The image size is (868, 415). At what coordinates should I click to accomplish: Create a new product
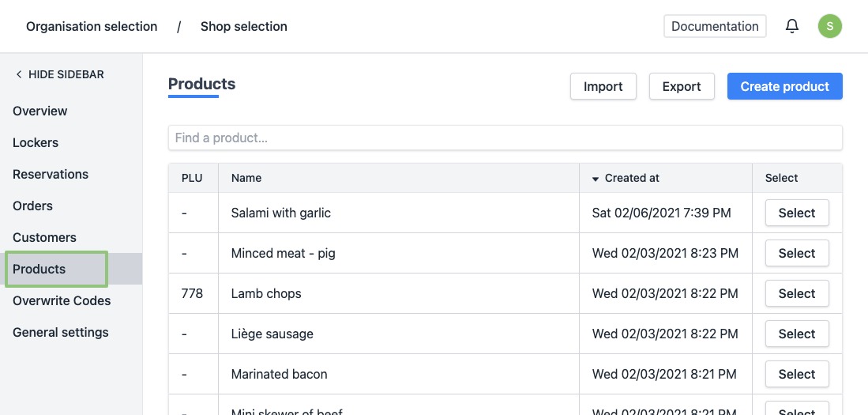784,86
